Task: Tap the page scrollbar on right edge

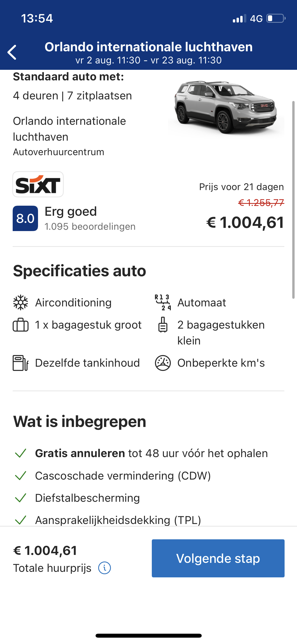Action: click(293, 200)
